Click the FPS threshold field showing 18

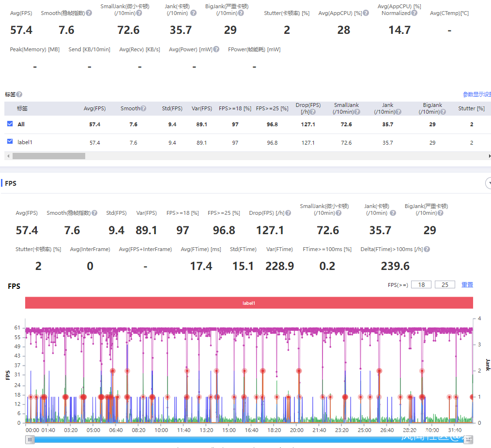(421, 284)
